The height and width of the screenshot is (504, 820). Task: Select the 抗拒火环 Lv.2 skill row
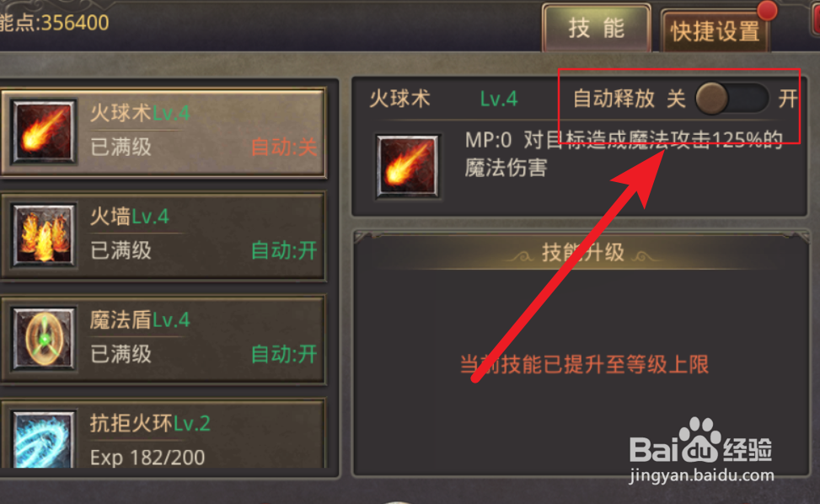[163, 434]
